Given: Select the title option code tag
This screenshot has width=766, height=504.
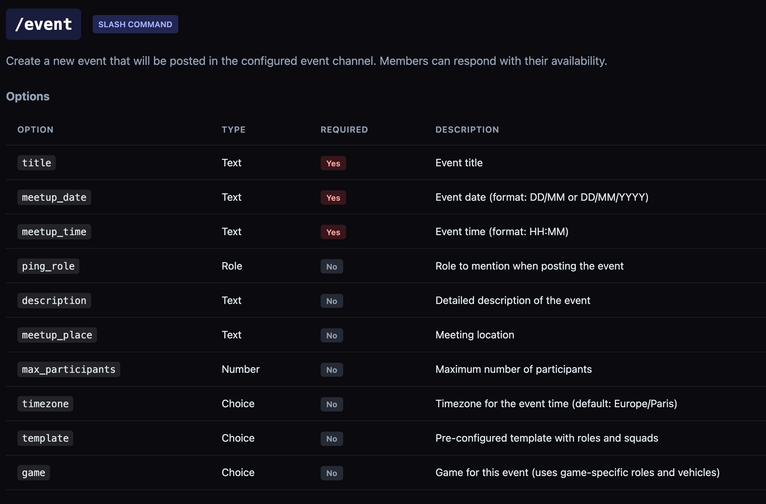Looking at the screenshot, I should 36,163.
